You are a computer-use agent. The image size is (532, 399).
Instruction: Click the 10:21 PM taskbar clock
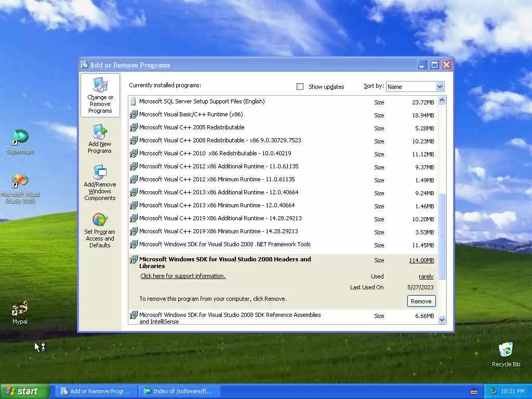point(513,391)
